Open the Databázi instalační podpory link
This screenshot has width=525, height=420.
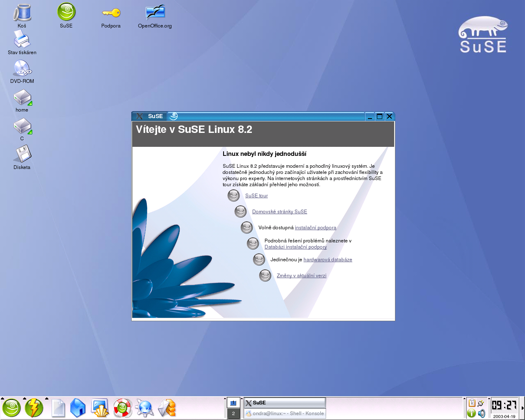pyautogui.click(x=296, y=247)
